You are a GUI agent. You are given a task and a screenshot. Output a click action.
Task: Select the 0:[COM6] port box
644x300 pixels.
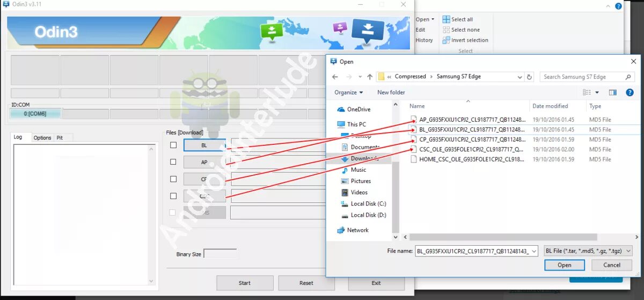coord(35,114)
